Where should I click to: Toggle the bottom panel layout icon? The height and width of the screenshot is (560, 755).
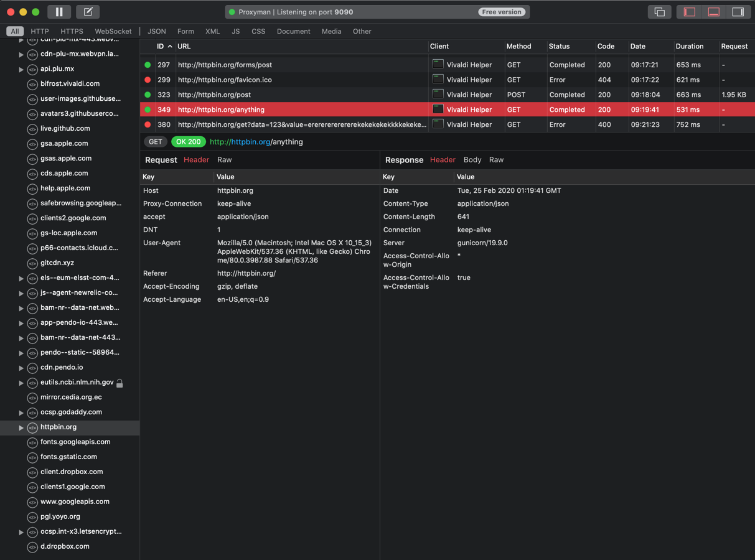pos(714,12)
